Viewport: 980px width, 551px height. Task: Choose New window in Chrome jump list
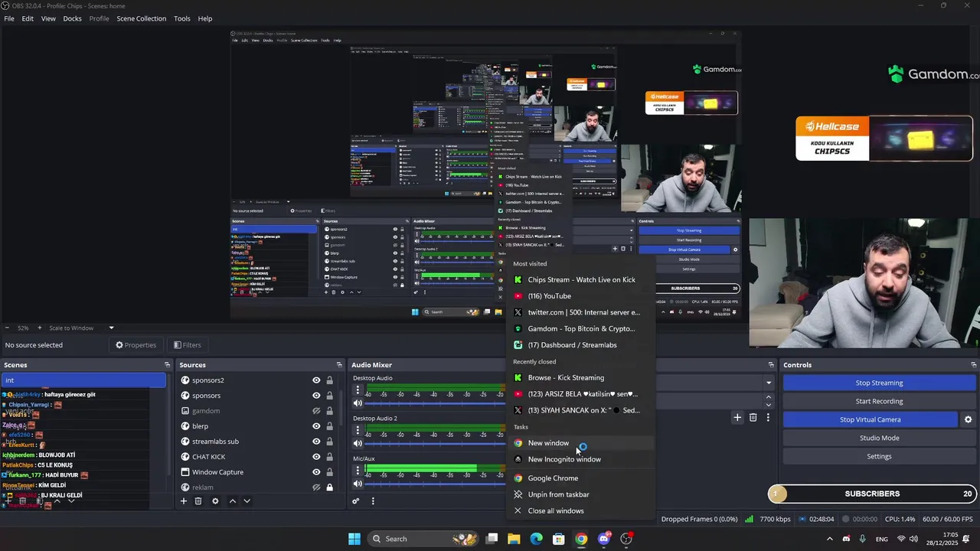[x=582, y=443]
